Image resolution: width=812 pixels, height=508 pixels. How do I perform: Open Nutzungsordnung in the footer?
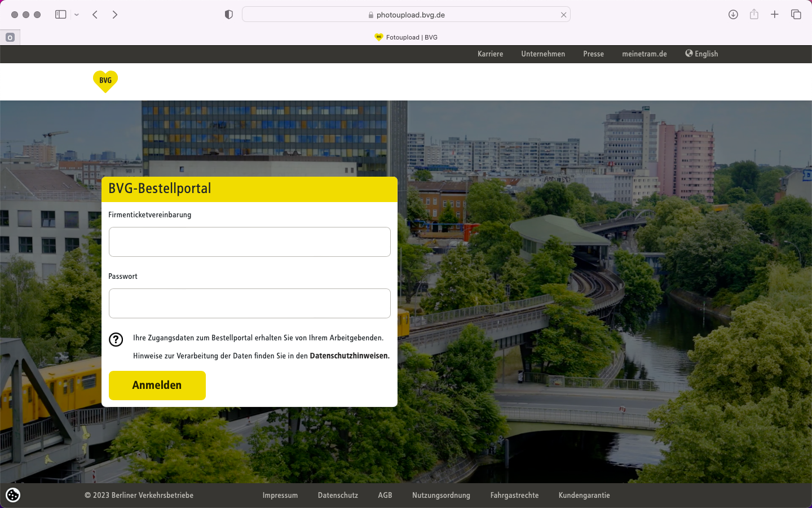[x=441, y=496]
